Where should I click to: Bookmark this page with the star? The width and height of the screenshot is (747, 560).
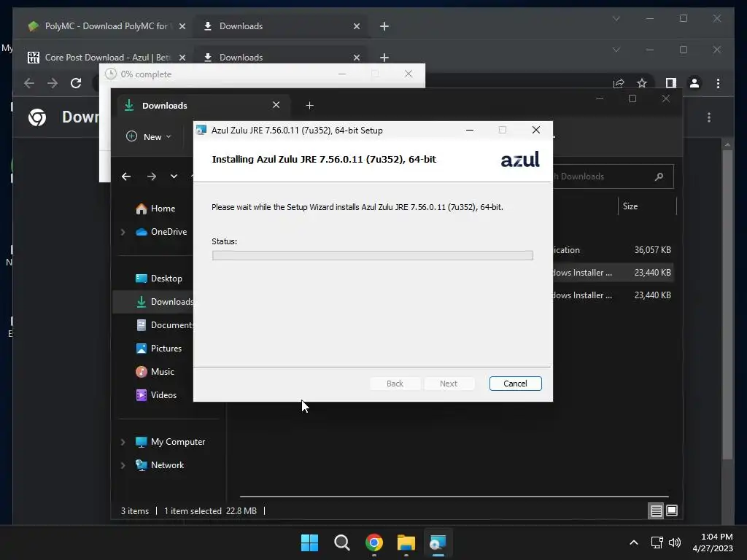click(x=642, y=83)
